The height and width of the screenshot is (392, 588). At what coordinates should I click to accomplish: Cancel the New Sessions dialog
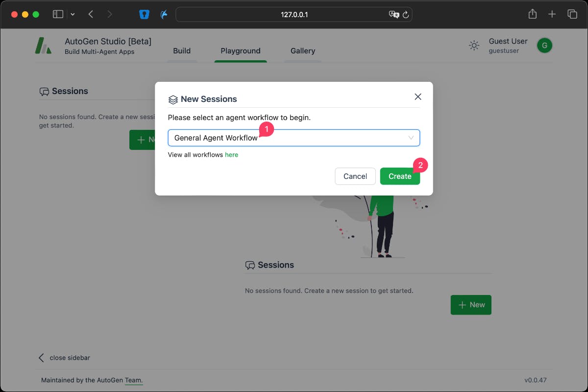pos(355,176)
